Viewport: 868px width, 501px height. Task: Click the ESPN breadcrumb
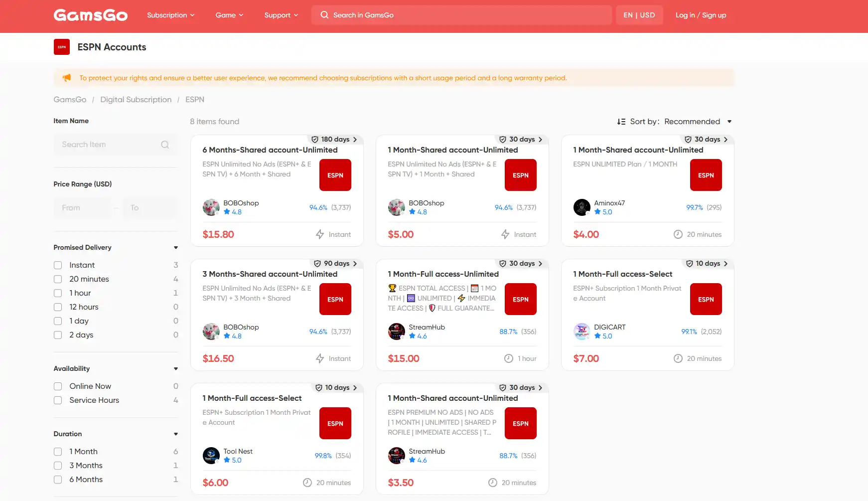195,100
